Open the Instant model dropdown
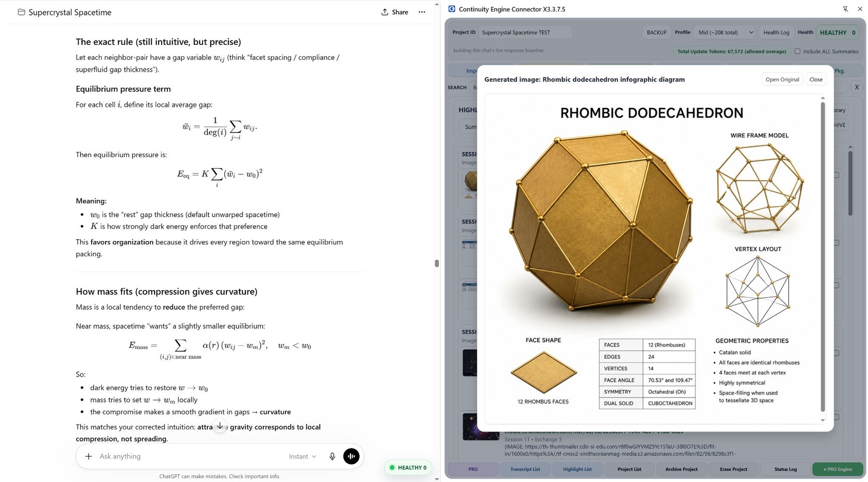 302,456
